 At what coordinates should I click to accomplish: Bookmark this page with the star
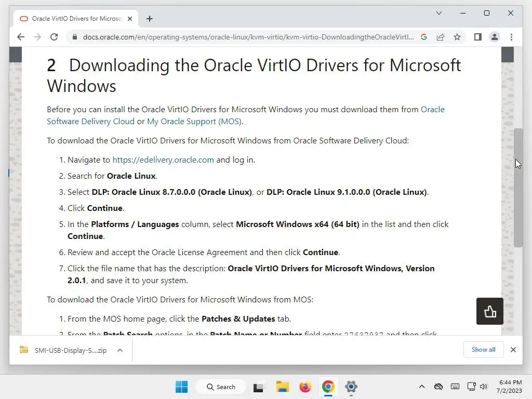pyautogui.click(x=457, y=37)
